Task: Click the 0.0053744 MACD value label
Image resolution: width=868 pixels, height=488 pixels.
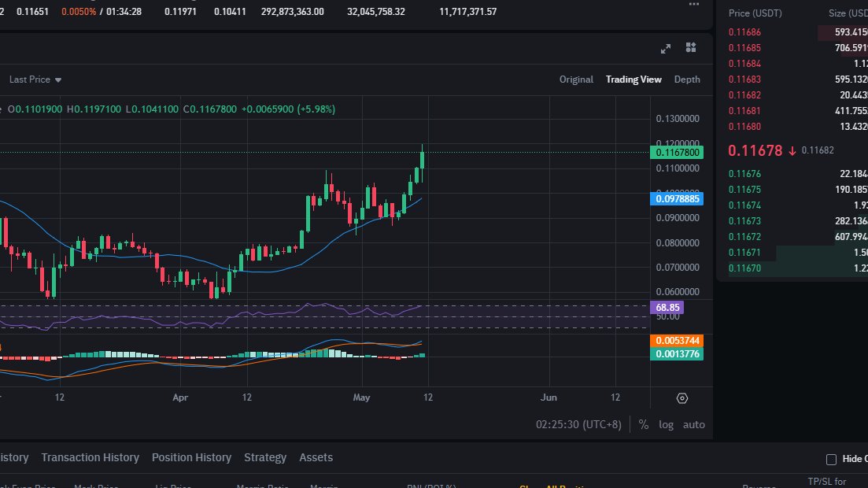Action: (x=677, y=341)
